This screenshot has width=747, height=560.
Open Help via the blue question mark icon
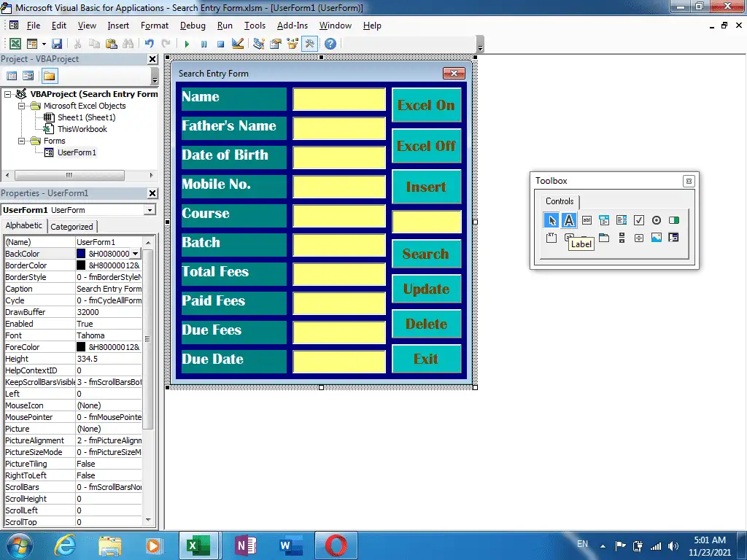(x=330, y=44)
